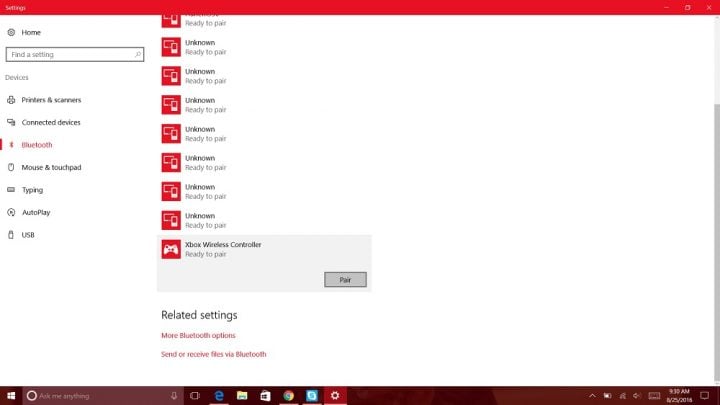The width and height of the screenshot is (720, 405).
Task: Open Task View from the taskbar
Action: tap(195, 396)
